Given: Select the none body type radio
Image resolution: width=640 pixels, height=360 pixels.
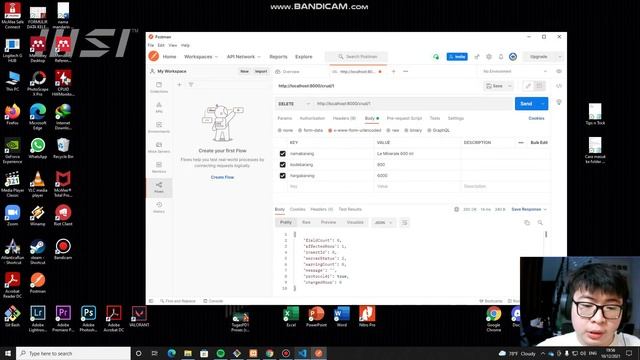Looking at the screenshot, I should tap(280, 130).
